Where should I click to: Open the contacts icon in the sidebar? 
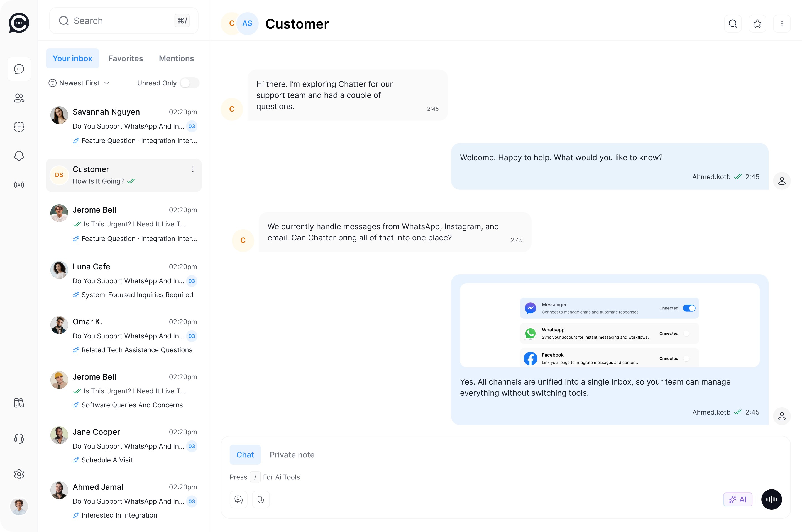[19, 98]
